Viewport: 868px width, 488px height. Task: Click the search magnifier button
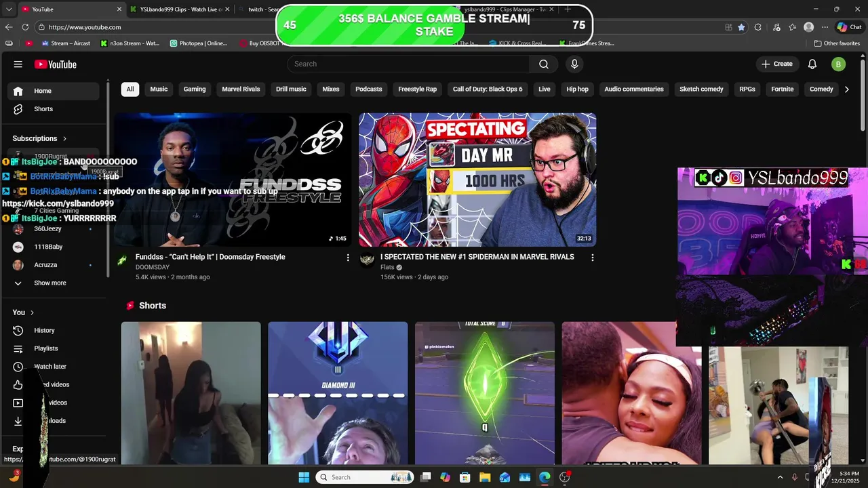tap(544, 64)
